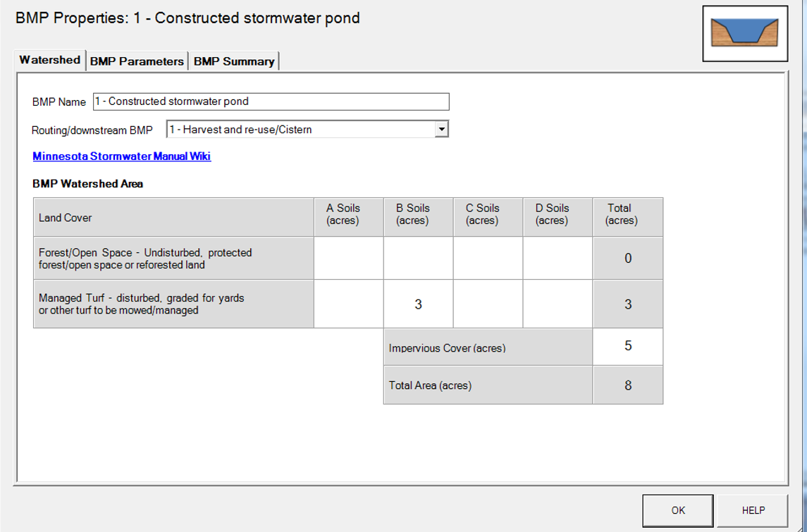Click the HELP button
This screenshot has height=532, width=807.
click(753, 510)
